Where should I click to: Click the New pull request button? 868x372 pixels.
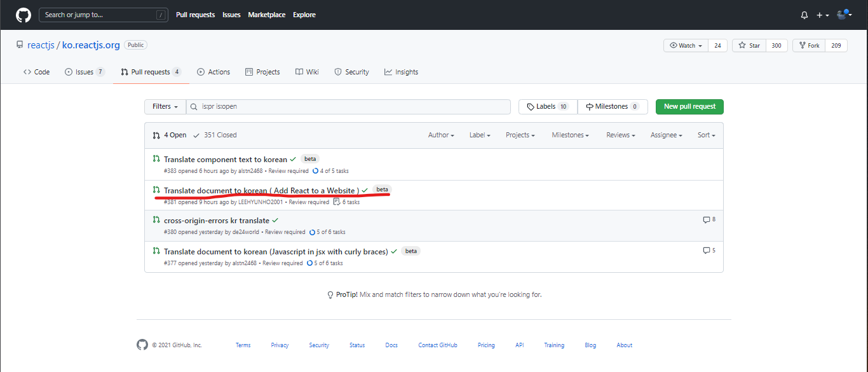(689, 106)
